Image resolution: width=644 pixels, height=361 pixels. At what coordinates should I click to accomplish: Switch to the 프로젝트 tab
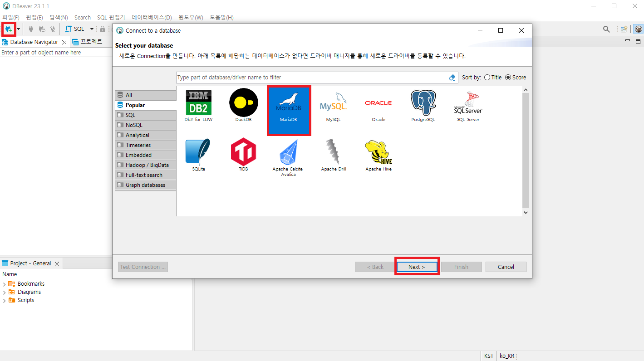pyautogui.click(x=88, y=42)
